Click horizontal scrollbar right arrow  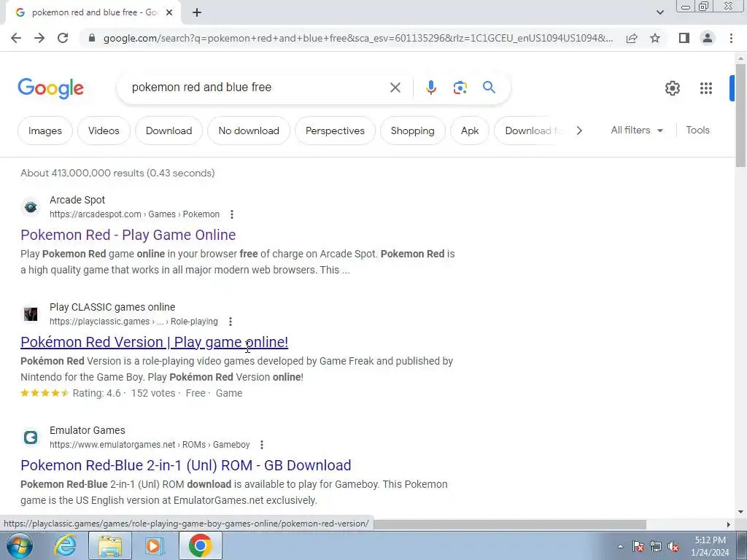point(729,524)
